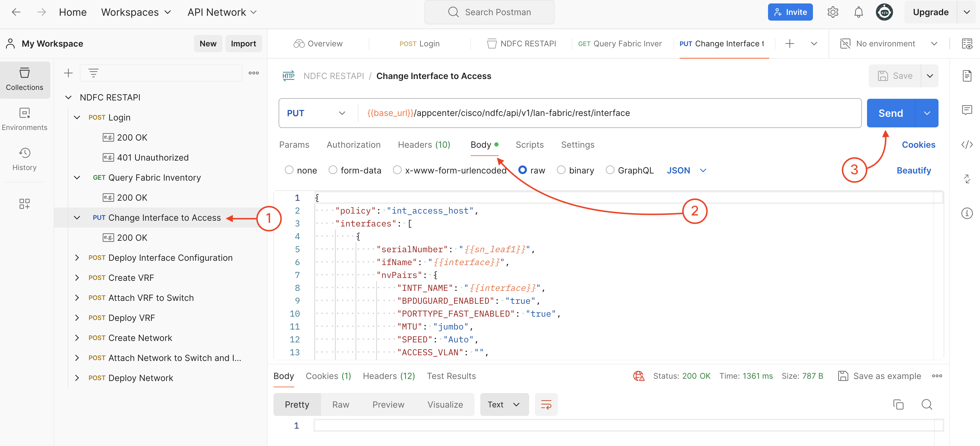This screenshot has height=446, width=980.
Task: Open the code snippet icon
Action: pos(967,145)
